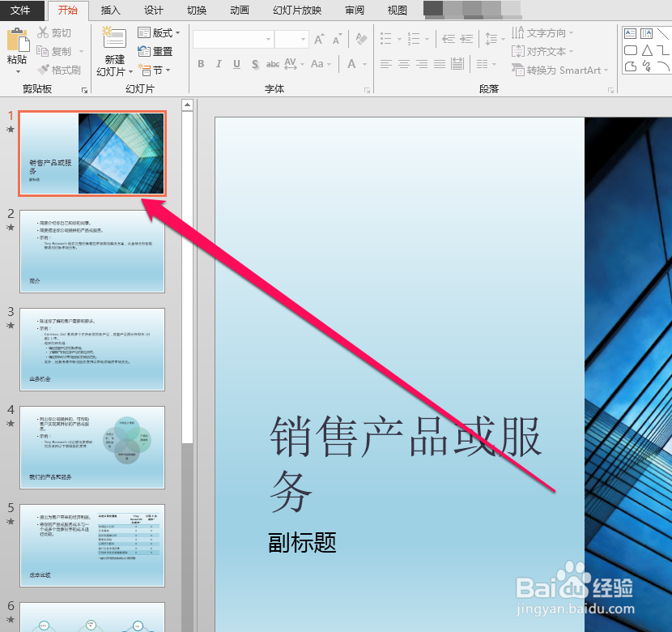Select the elbow connector shape
The width and height of the screenshot is (672, 632).
663,50
